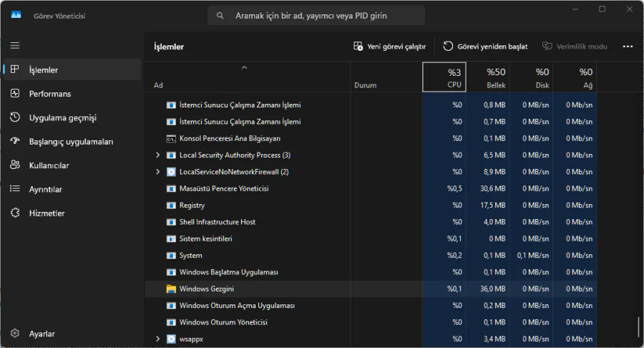Click the search magnifier icon
The width and height of the screenshot is (644, 348).
point(220,16)
